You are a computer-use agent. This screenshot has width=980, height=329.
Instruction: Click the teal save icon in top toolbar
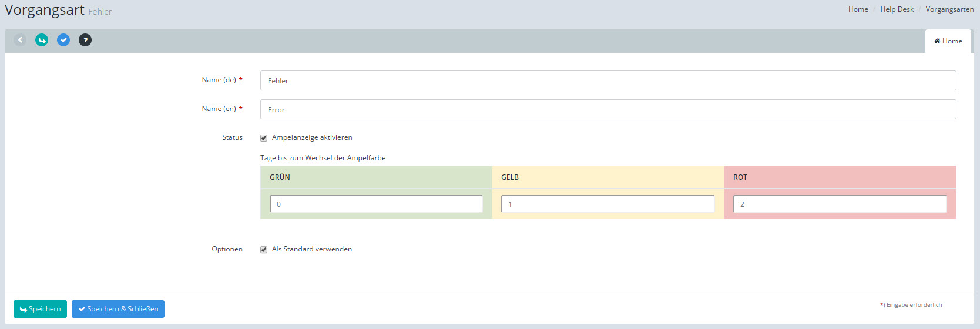(42, 40)
